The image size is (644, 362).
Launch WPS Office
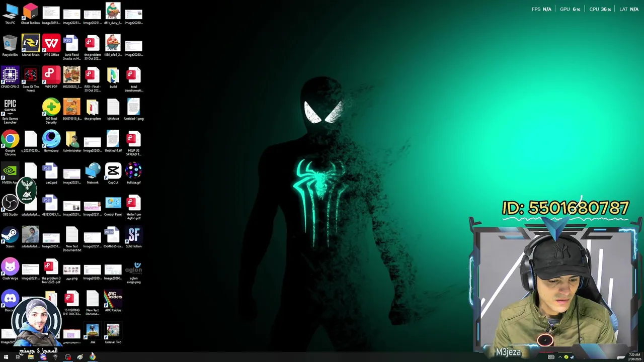point(51,46)
